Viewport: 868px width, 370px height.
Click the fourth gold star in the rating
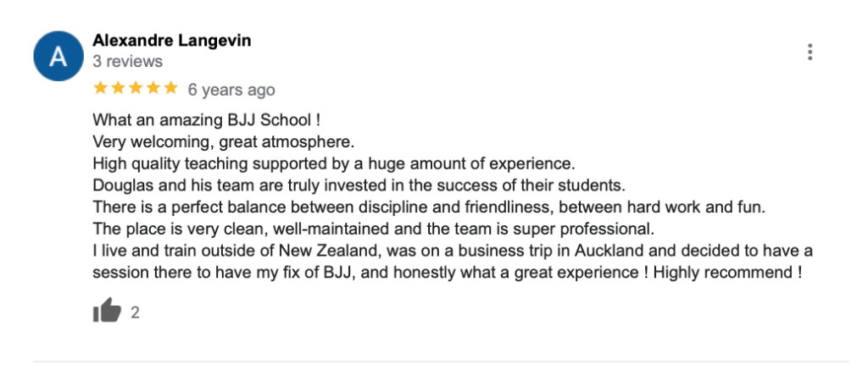(x=153, y=88)
